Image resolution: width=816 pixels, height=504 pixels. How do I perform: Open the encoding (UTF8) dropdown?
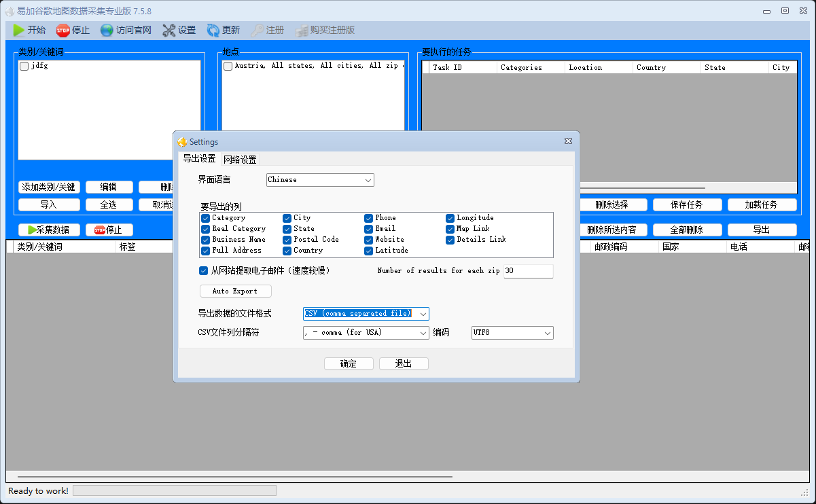tap(512, 333)
